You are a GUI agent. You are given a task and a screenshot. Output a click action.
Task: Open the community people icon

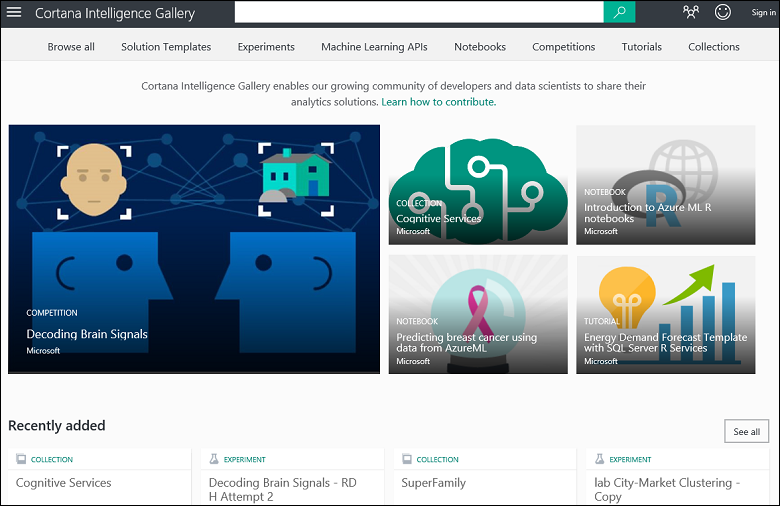tap(690, 12)
